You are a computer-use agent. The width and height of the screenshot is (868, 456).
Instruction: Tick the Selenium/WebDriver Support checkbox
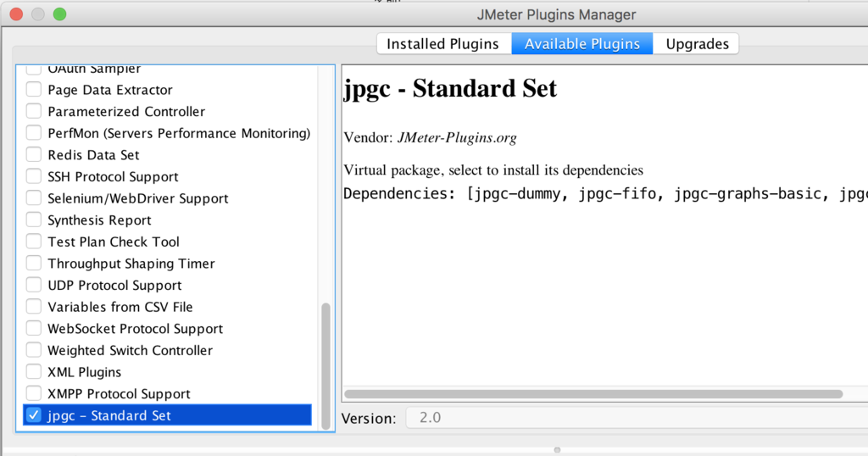click(x=34, y=197)
